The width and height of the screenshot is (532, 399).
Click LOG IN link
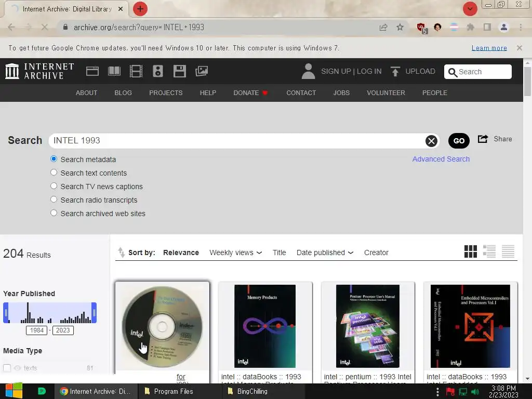(369, 71)
